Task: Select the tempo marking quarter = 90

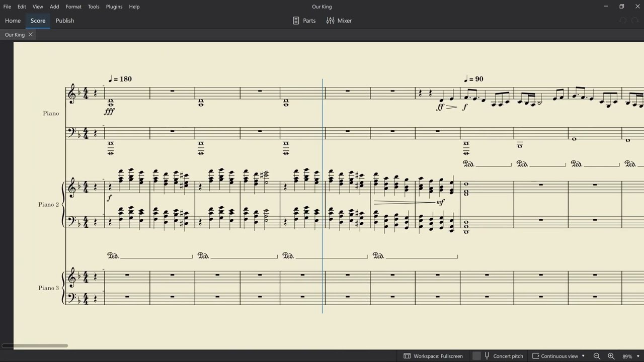Action: pos(473,79)
